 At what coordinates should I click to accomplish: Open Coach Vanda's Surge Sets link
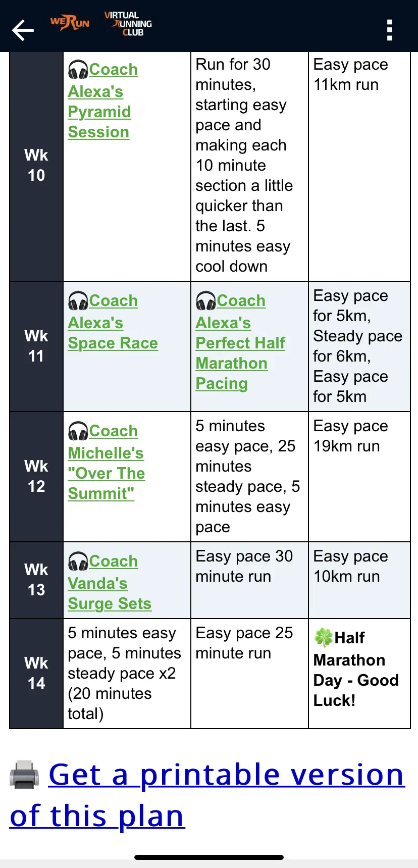point(110,582)
